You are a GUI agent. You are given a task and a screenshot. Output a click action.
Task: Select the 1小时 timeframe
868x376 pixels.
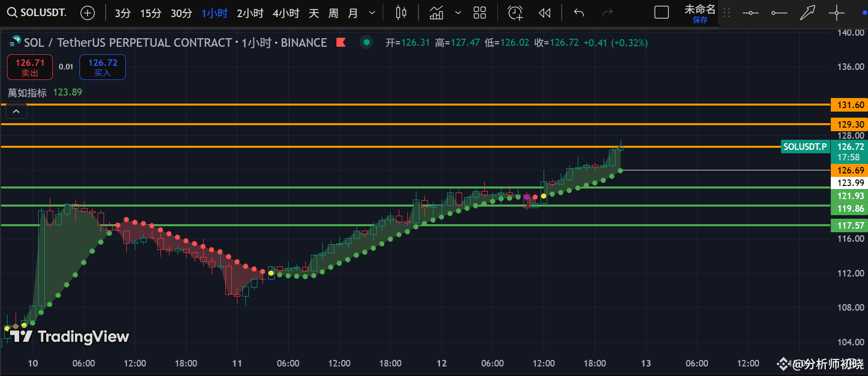pyautogui.click(x=215, y=13)
